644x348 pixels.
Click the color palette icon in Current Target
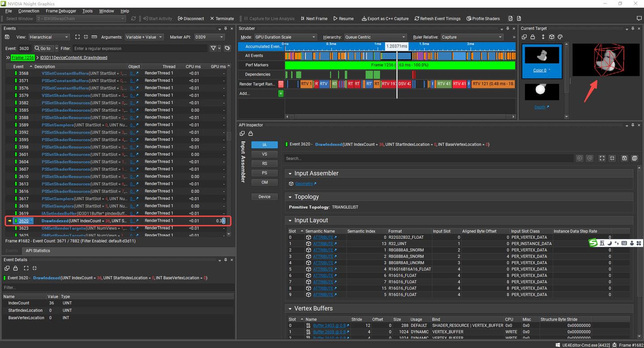(x=560, y=37)
